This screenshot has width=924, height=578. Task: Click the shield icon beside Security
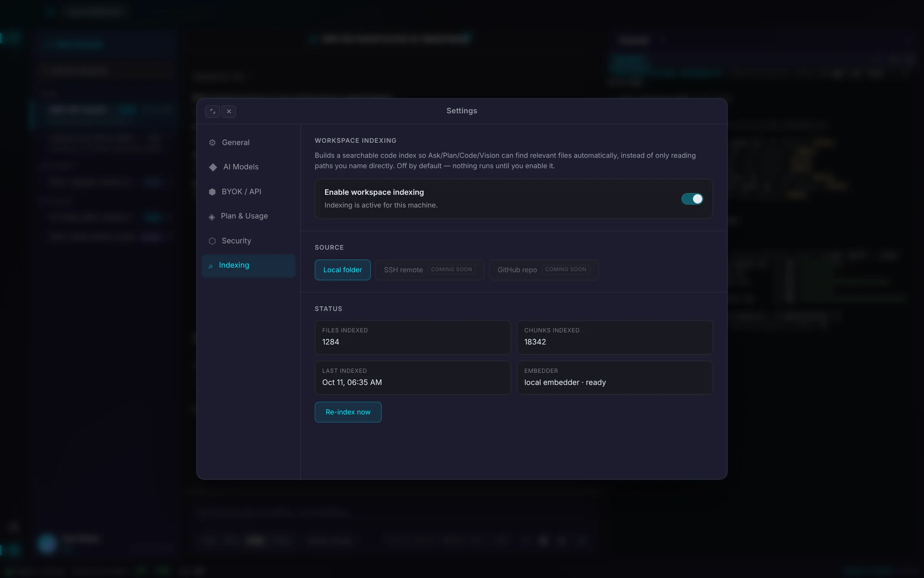point(212,241)
